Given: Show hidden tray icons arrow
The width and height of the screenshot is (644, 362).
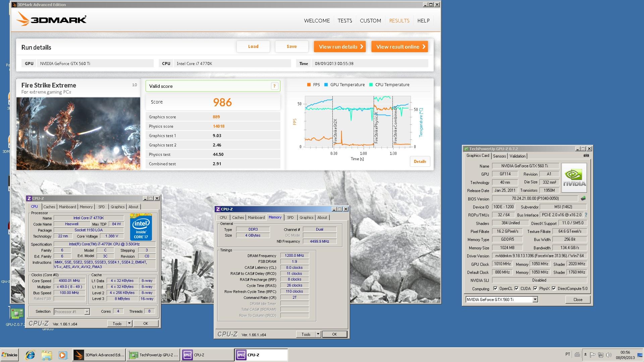Looking at the screenshot, I should point(585,355).
